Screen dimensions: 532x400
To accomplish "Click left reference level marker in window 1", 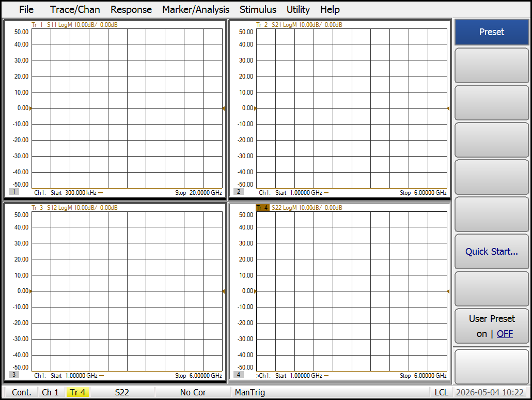I will pos(30,109).
